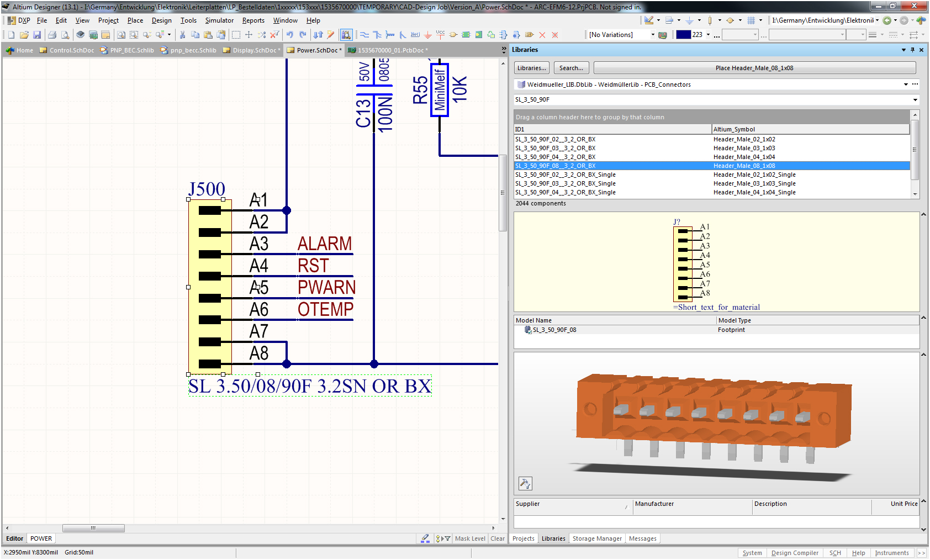Click the Cut scissors icon
This screenshot has width=930, height=560.
(182, 35)
